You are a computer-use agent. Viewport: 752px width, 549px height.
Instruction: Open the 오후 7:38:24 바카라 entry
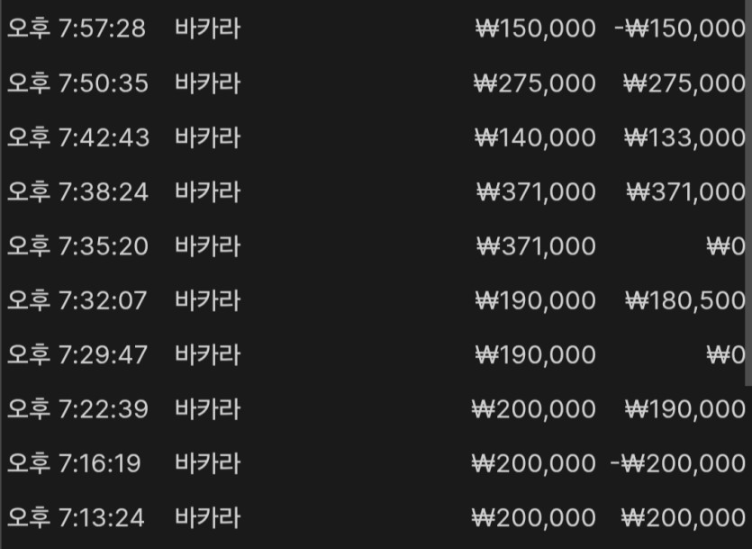tap(207, 191)
